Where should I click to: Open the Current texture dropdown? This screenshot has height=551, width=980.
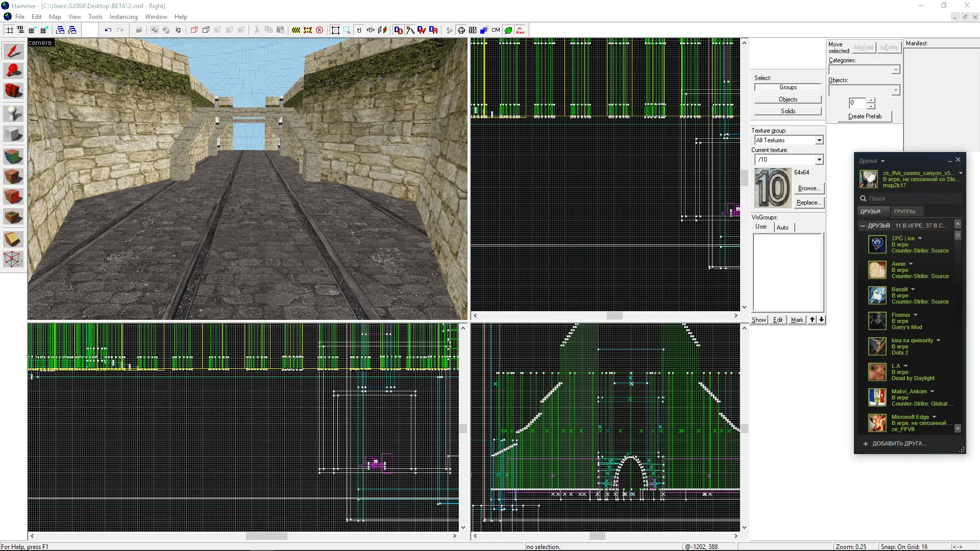pos(819,160)
